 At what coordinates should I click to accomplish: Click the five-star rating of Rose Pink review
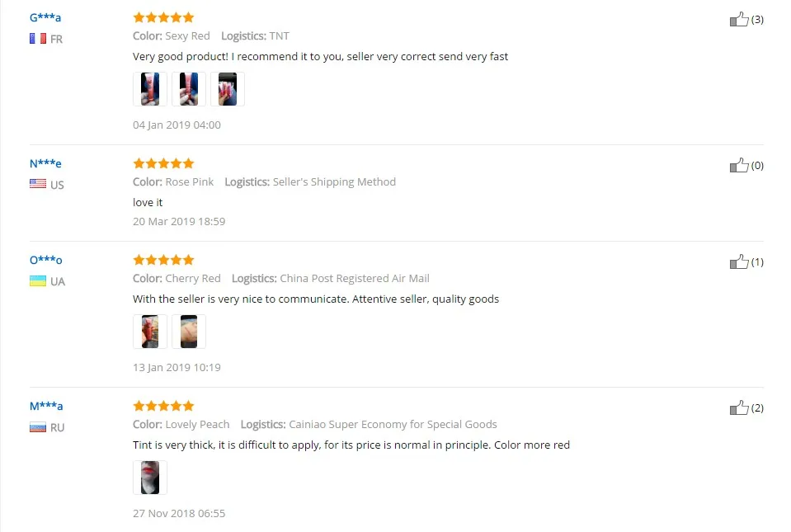(163, 163)
